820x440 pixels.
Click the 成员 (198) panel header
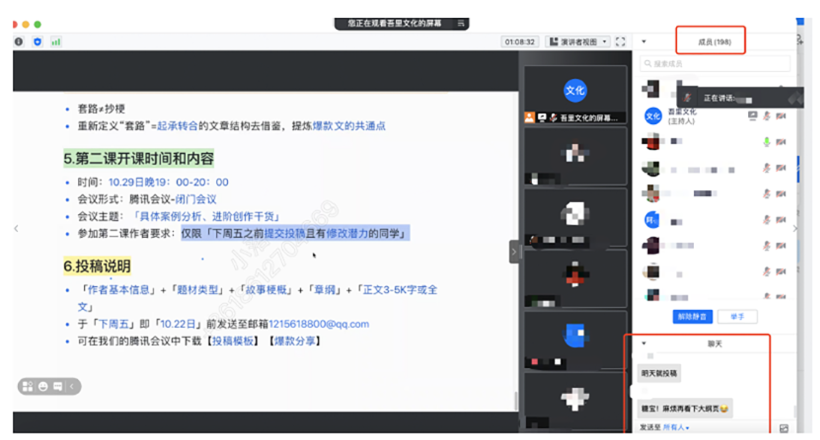tap(714, 42)
